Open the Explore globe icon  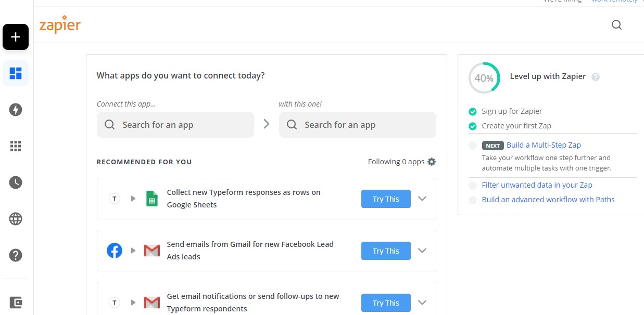pos(16,219)
